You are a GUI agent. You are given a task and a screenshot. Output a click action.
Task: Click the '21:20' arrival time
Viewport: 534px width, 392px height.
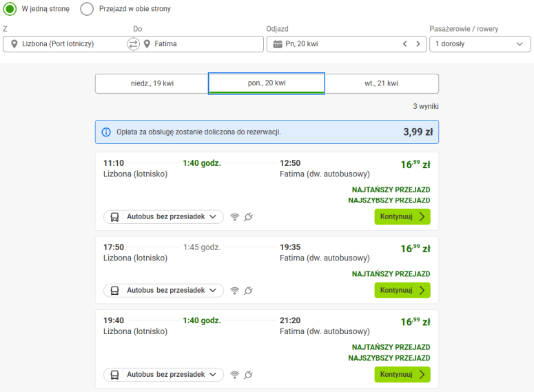[x=290, y=320]
